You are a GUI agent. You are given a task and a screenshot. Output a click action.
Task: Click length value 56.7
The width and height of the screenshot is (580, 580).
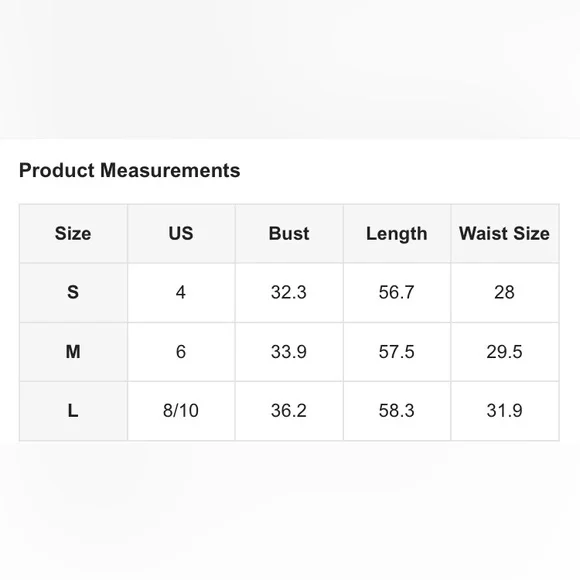tap(397, 292)
